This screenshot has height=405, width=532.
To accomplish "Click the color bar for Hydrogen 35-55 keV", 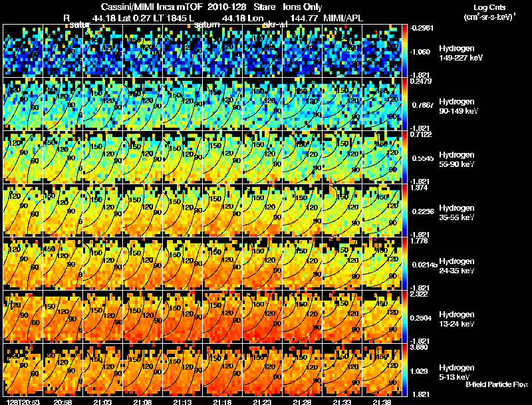I will pyautogui.click(x=404, y=210).
